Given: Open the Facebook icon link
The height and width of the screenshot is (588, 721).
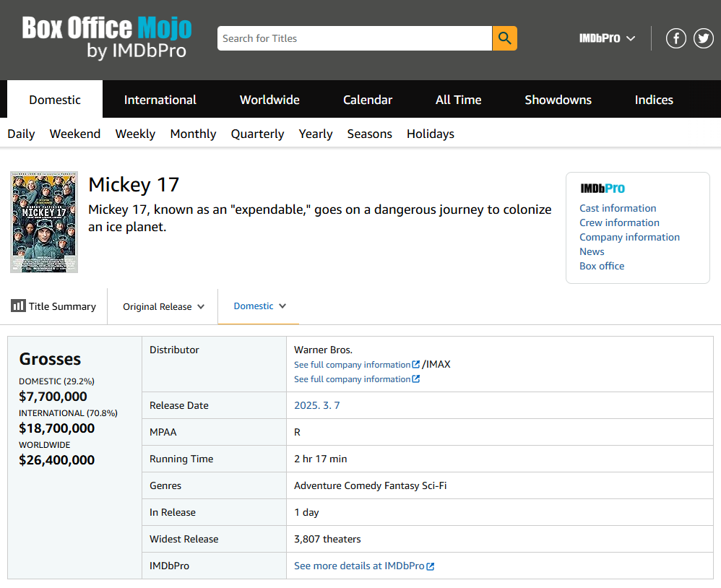Looking at the screenshot, I should (676, 38).
